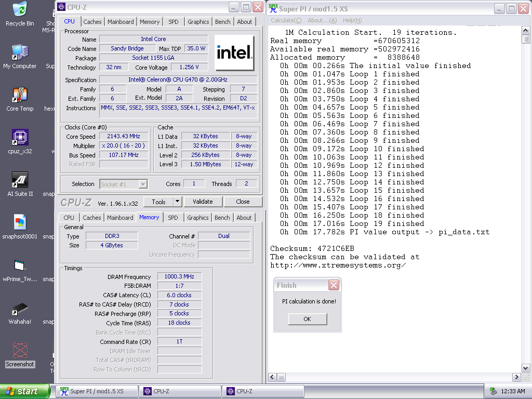532x399 pixels.
Task: Open the About menu in Super PI
Action: pyautogui.click(x=322, y=20)
